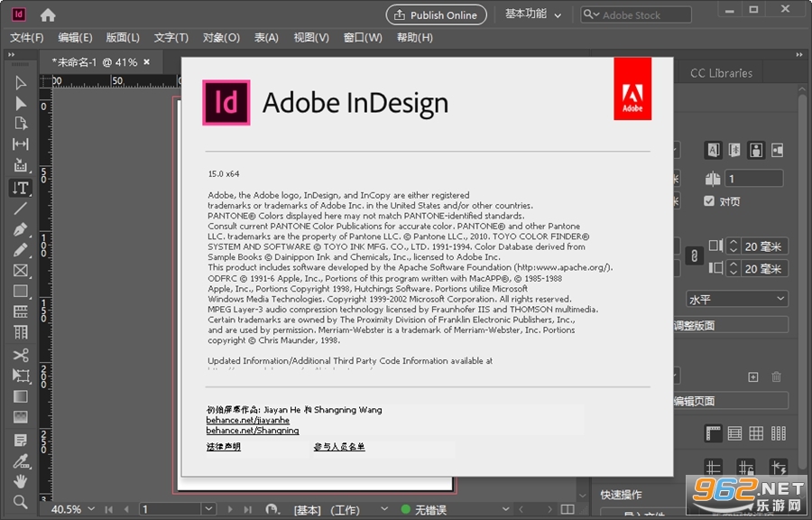Delete page using the trash icon
The width and height of the screenshot is (812, 520).
776,377
